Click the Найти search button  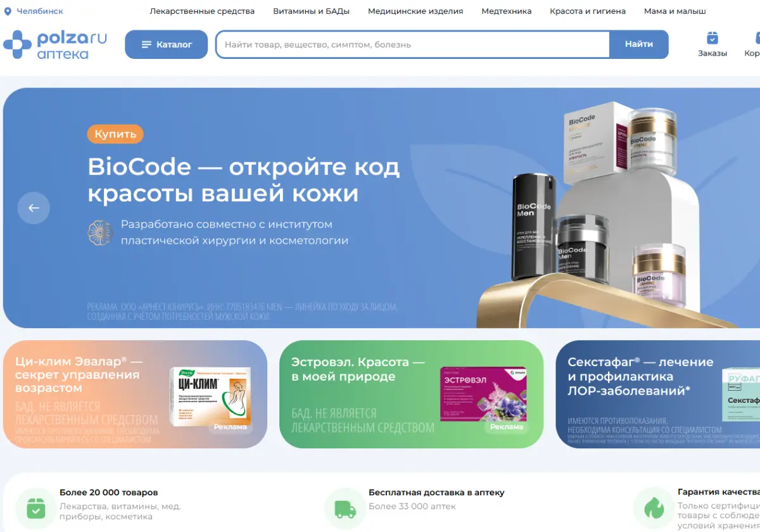pyautogui.click(x=638, y=44)
